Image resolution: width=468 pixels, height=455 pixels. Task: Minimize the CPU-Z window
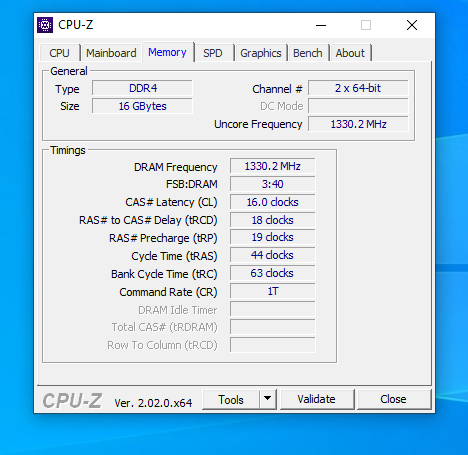tap(321, 25)
